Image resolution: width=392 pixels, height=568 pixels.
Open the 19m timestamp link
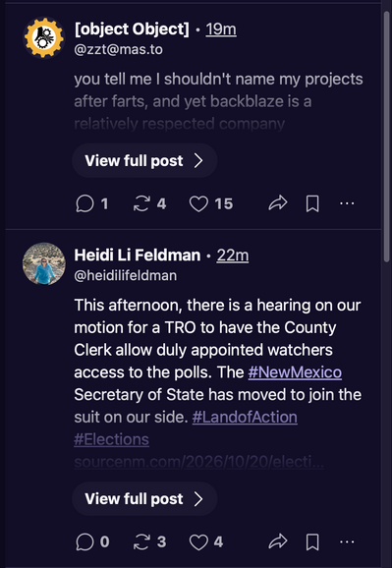[x=221, y=28]
